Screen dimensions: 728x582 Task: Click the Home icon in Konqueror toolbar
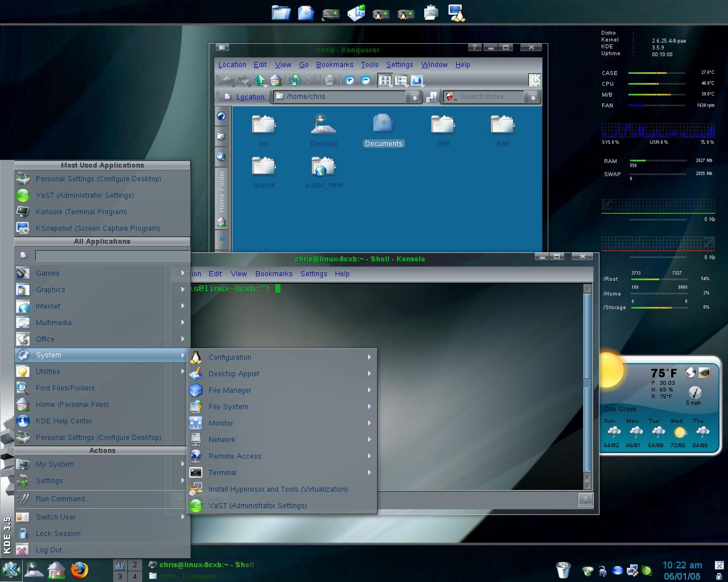[x=276, y=80]
